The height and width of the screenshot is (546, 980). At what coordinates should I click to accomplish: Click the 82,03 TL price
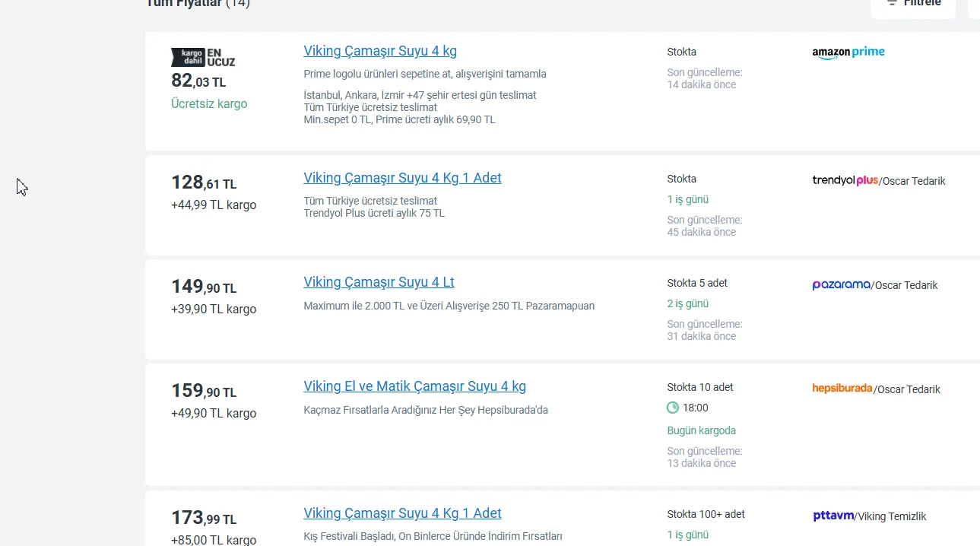198,81
